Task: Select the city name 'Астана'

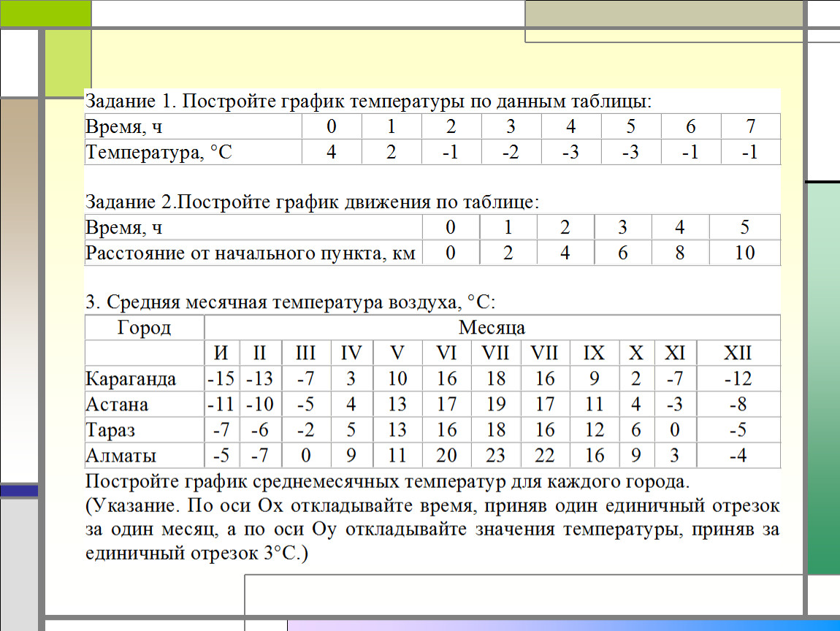Action: (117, 405)
